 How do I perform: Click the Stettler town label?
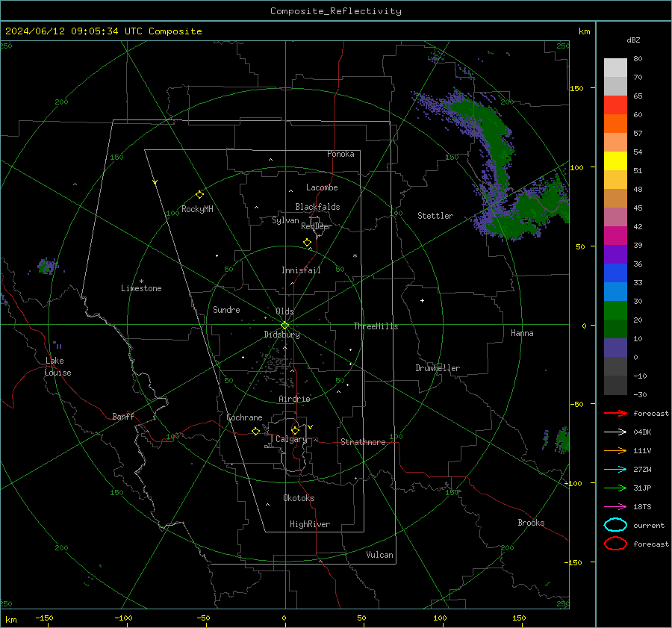[x=435, y=216]
